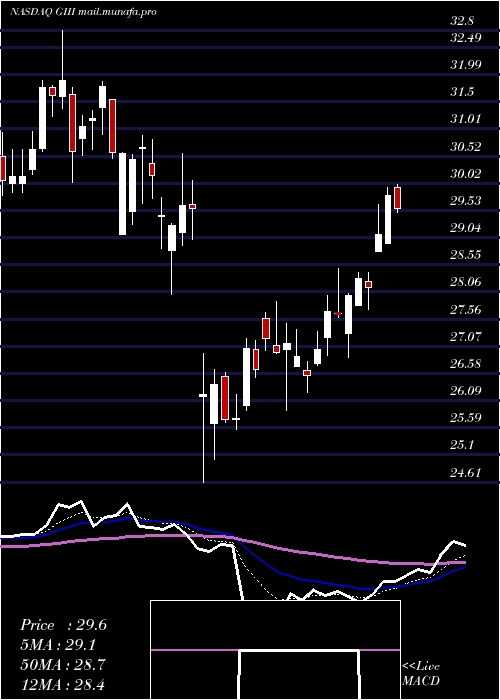500x700 pixels.
Task: Click the 29.04 price axis label
Action: click(x=466, y=228)
